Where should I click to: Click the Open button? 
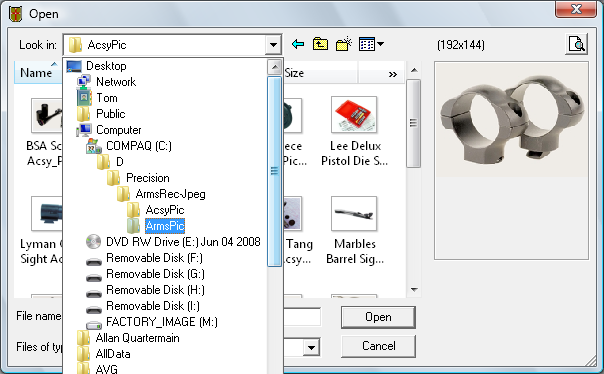[x=378, y=317]
